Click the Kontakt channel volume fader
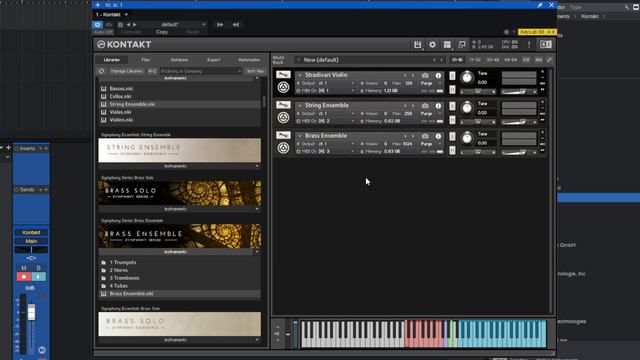The width and height of the screenshot is (640, 360). tap(31, 313)
